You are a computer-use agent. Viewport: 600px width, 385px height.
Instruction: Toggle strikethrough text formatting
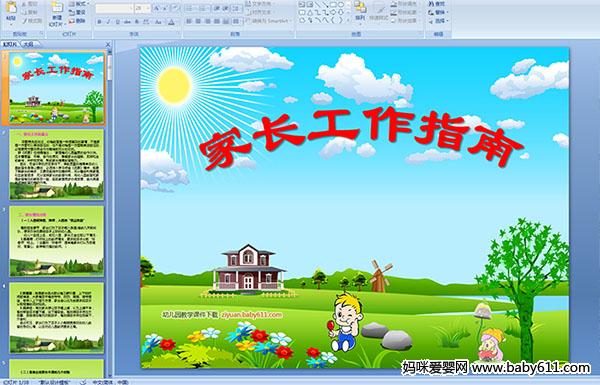[127, 22]
